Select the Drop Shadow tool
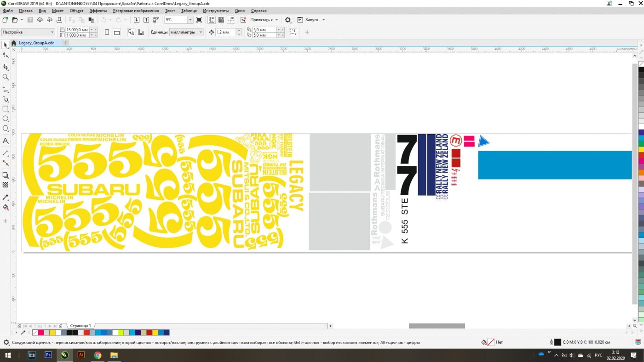This screenshot has height=362, width=644. coord(6,175)
